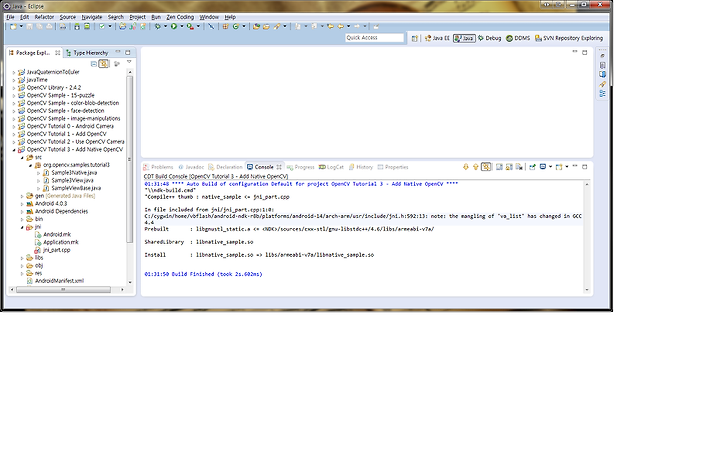Switch to the Java perspective

click(x=464, y=38)
